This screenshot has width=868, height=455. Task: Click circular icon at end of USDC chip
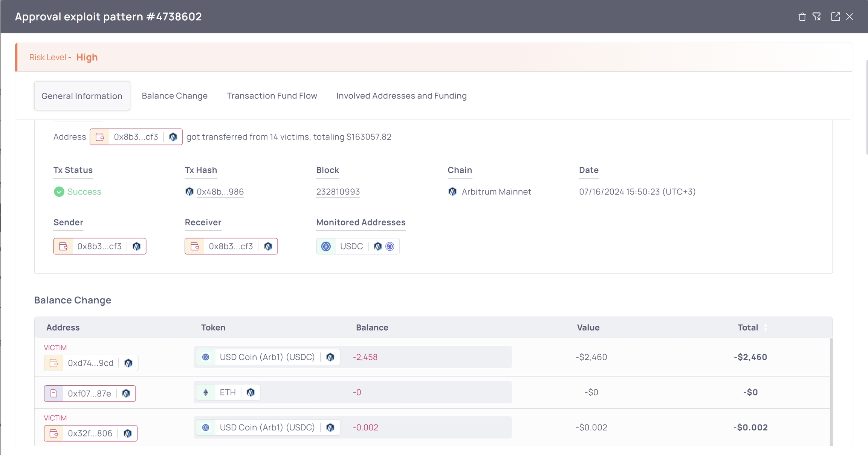click(x=390, y=247)
